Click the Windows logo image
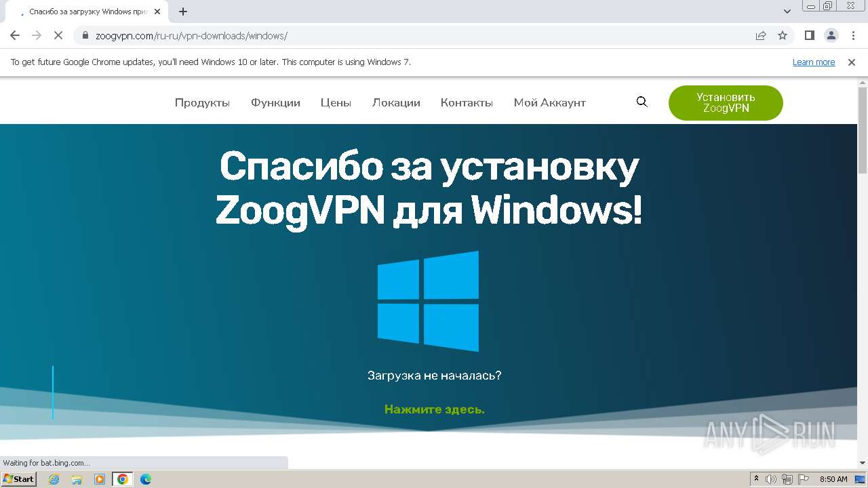Viewport: 868px width, 488px height. click(428, 302)
